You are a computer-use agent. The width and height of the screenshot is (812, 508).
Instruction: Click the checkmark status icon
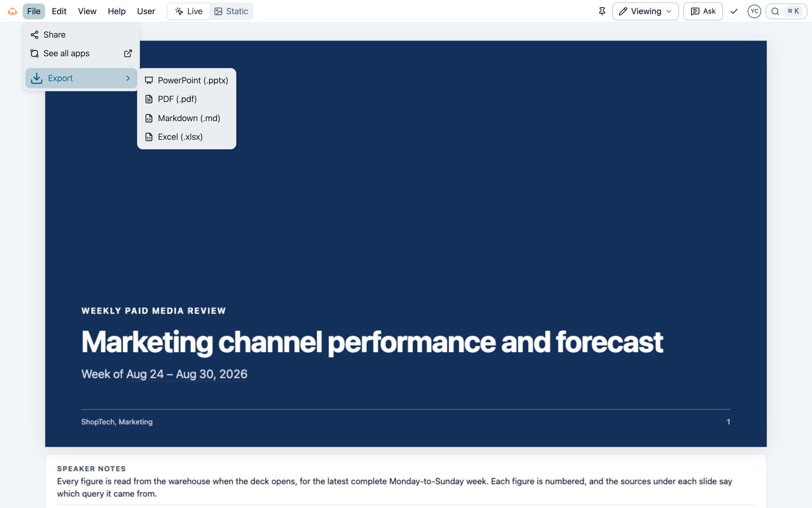coord(734,11)
